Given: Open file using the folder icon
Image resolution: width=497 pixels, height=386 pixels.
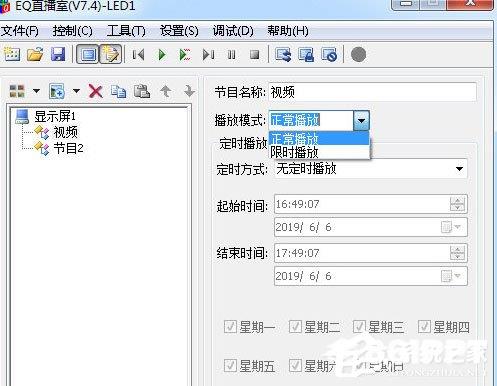Looking at the screenshot, I should pos(35,54).
